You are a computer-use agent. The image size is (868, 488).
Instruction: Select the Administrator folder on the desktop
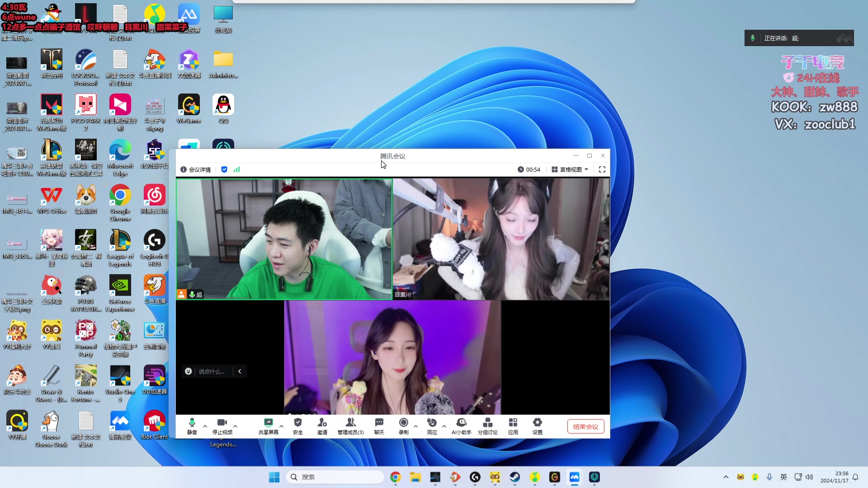(x=223, y=64)
